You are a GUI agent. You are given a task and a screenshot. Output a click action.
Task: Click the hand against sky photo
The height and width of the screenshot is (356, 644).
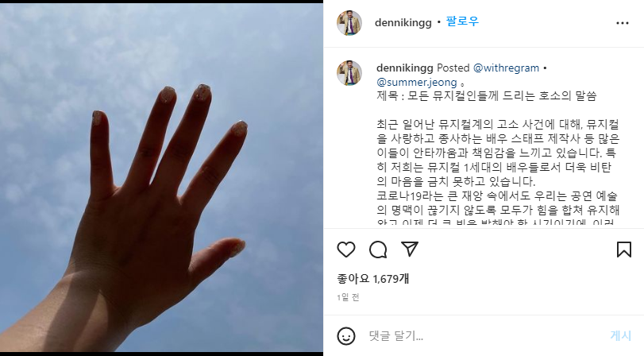pos(161,177)
